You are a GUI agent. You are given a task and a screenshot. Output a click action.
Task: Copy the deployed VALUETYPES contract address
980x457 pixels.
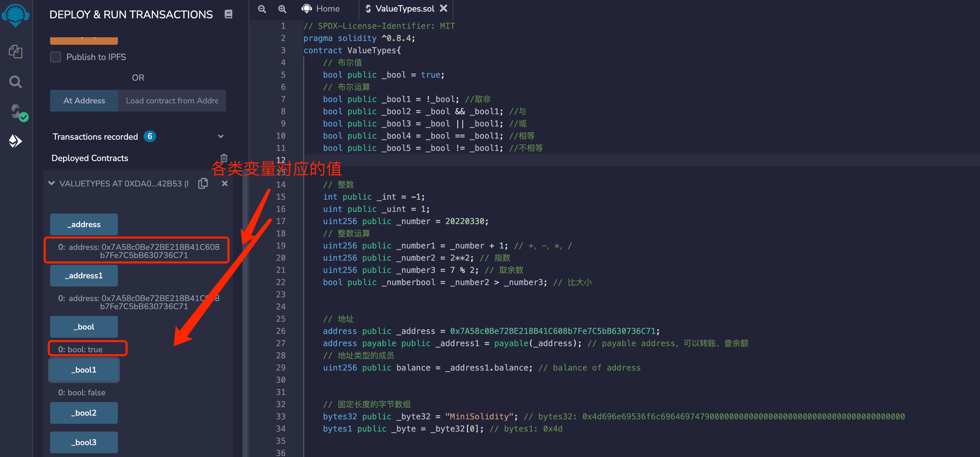[x=203, y=183]
